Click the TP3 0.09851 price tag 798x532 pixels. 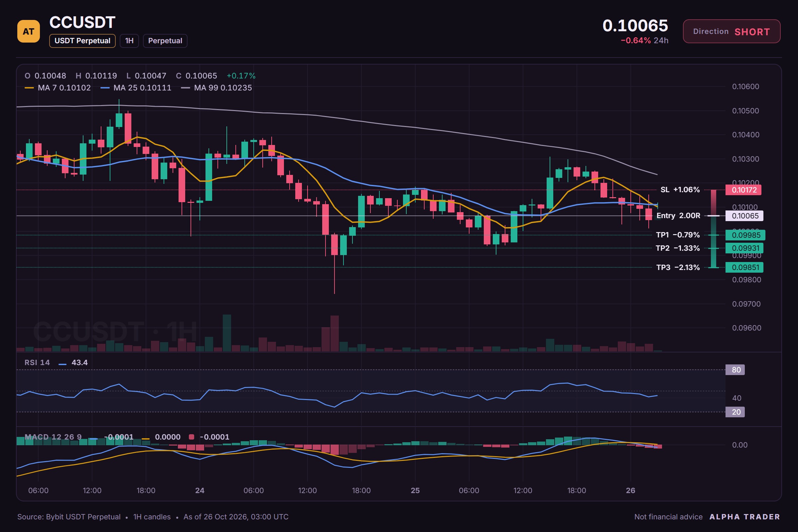pyautogui.click(x=744, y=267)
